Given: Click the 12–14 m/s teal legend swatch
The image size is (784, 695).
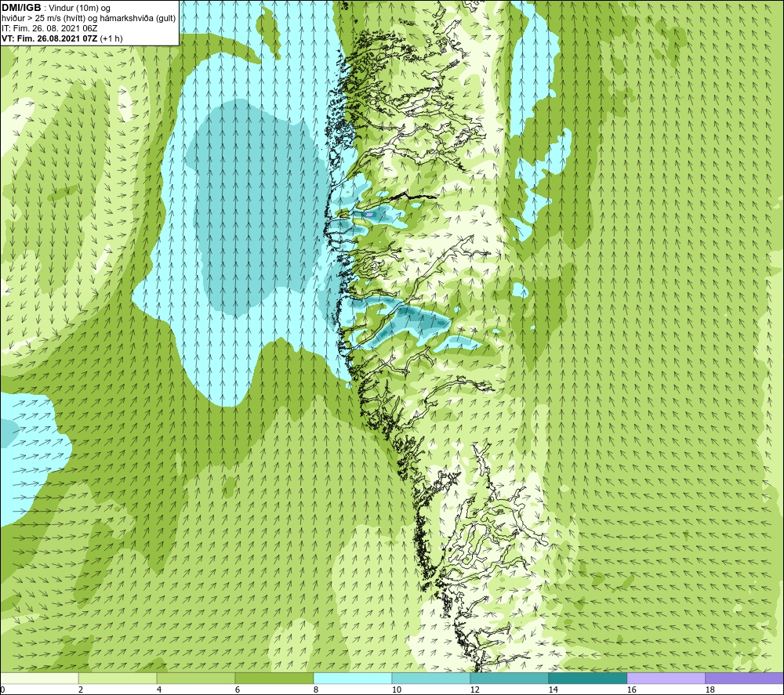Looking at the screenshot, I should pyautogui.click(x=509, y=678).
